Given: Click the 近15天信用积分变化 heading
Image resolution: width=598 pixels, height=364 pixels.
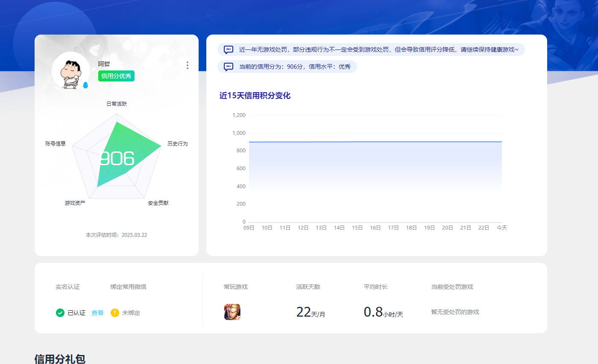Looking at the screenshot, I should tap(255, 96).
